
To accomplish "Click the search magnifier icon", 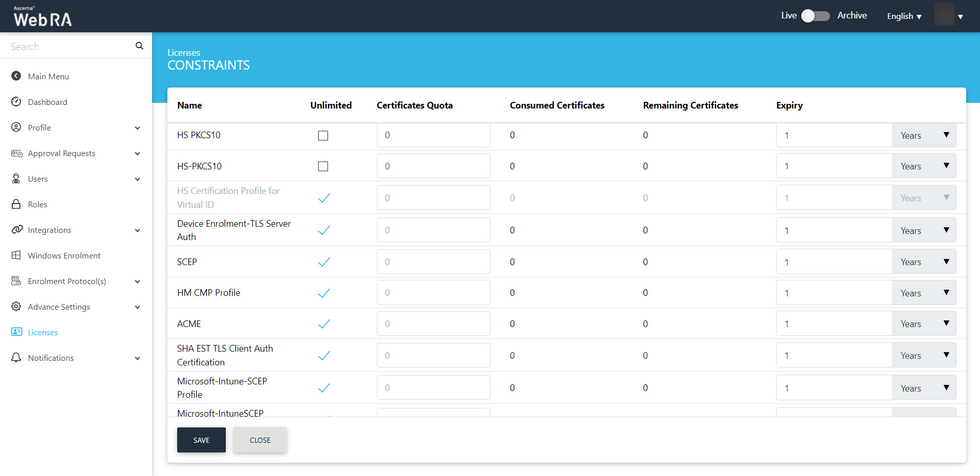I will click(x=139, y=46).
